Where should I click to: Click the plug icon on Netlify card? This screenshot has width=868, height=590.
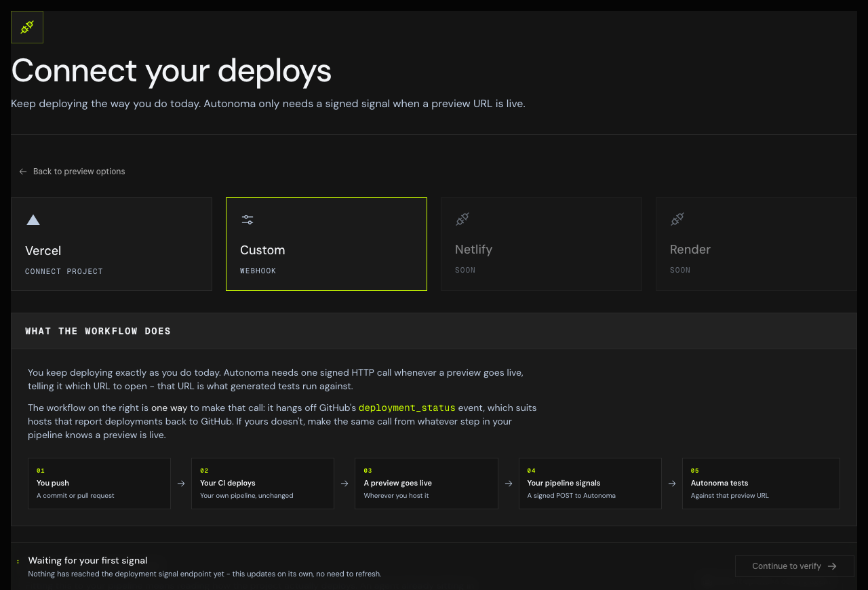pyautogui.click(x=462, y=219)
